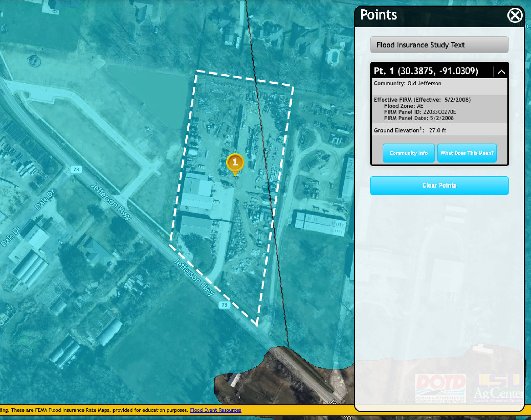Click the LSU AgCenter logo
The width and height of the screenshot is (531, 420).
point(498,388)
